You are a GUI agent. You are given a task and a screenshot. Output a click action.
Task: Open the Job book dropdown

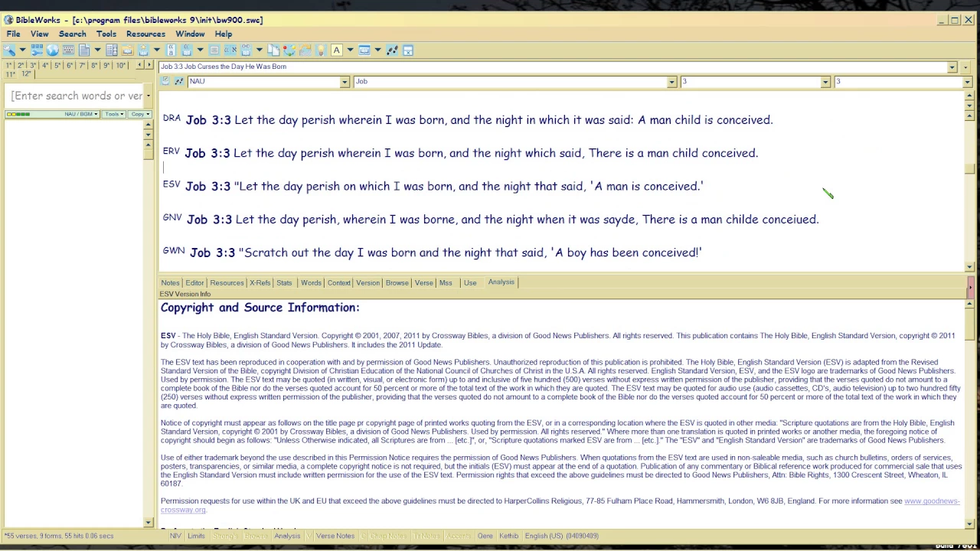click(672, 82)
